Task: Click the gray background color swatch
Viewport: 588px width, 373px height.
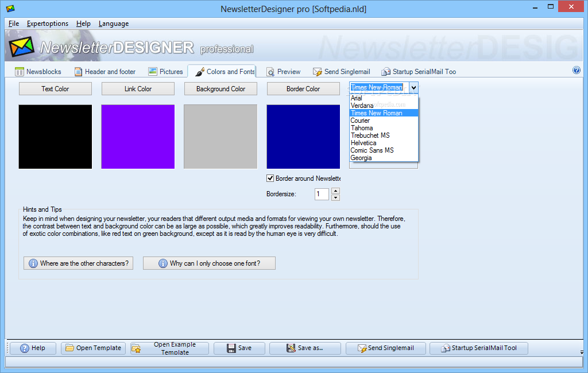Action: [220, 137]
